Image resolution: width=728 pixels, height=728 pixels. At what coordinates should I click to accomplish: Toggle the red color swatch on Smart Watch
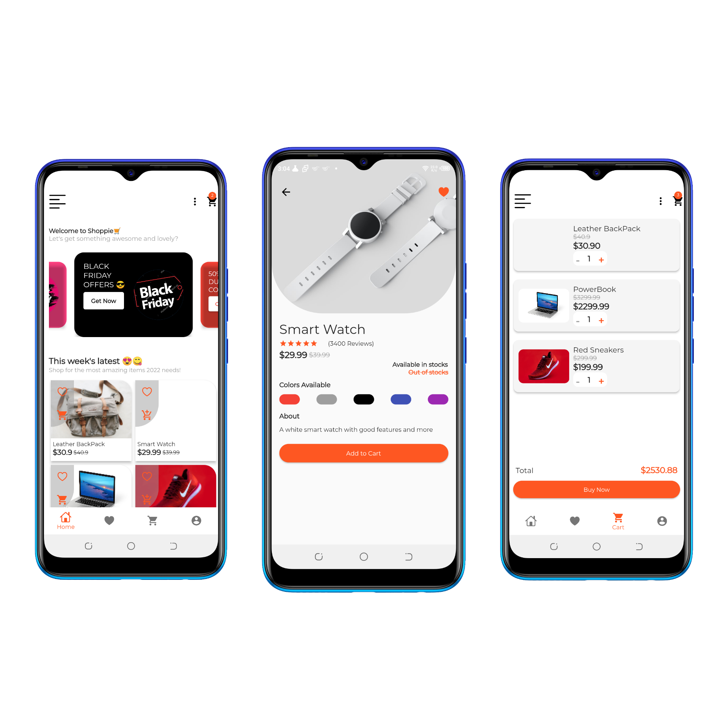(x=291, y=398)
